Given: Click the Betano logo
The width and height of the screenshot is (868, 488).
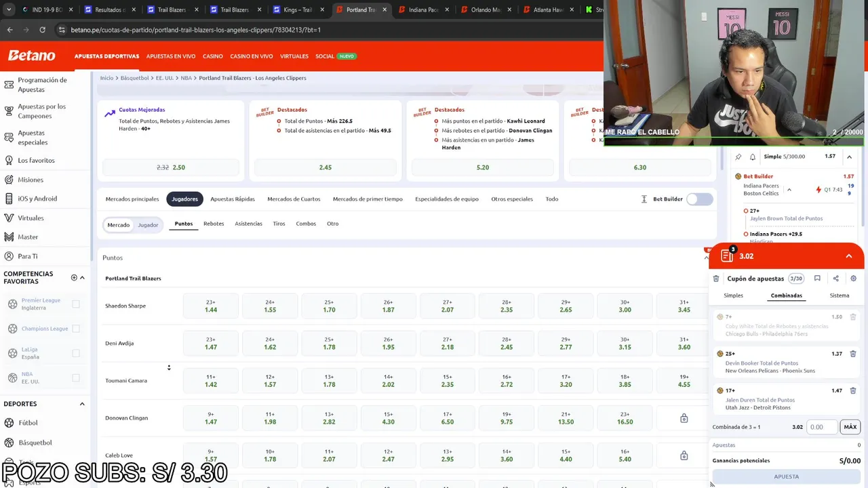Looking at the screenshot, I should pos(31,56).
